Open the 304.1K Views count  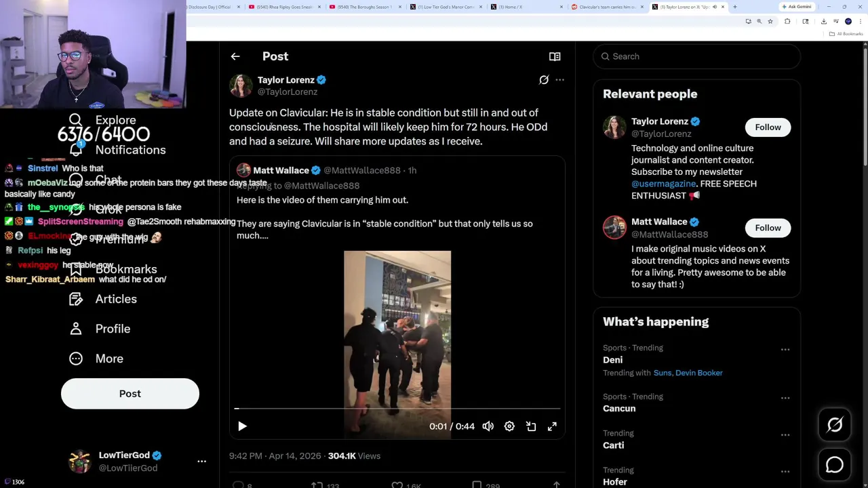pos(354,456)
